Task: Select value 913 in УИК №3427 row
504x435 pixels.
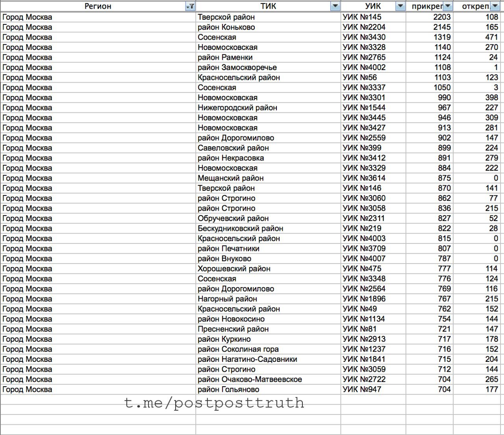Action: 430,128
